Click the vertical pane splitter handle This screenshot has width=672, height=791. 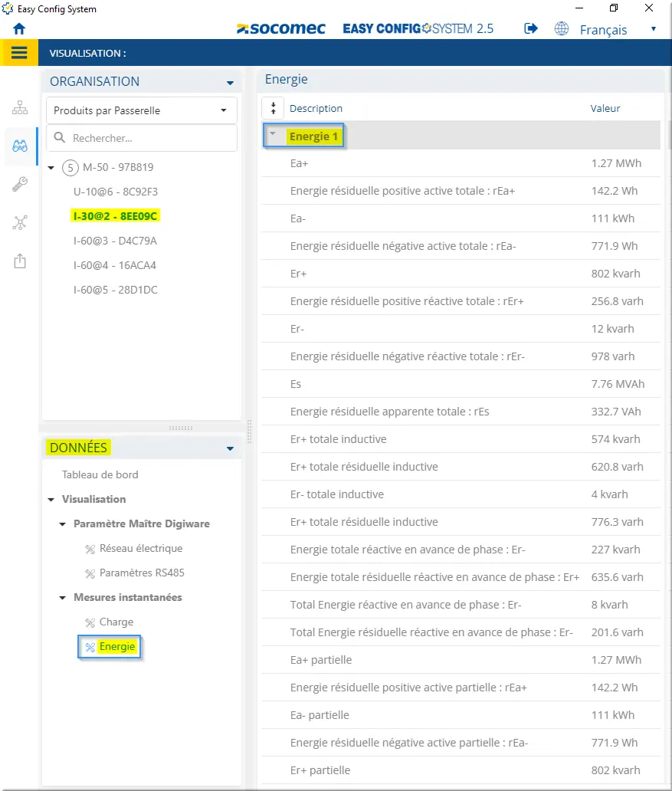(x=249, y=432)
